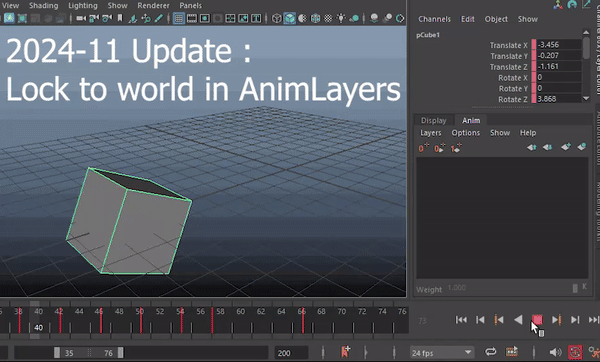
Task: Enable smooth shade all cube icon
Action: pyautogui.click(x=290, y=18)
